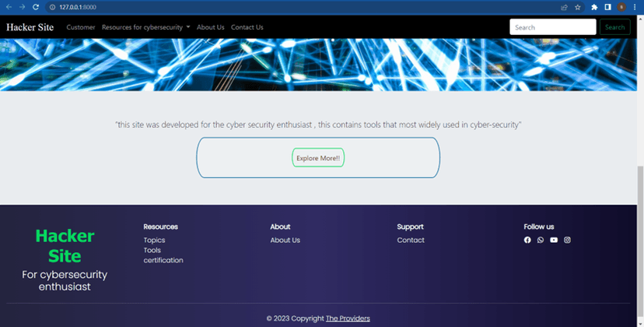Click the green Hacker Site footer logo
644x327 pixels.
tap(65, 246)
